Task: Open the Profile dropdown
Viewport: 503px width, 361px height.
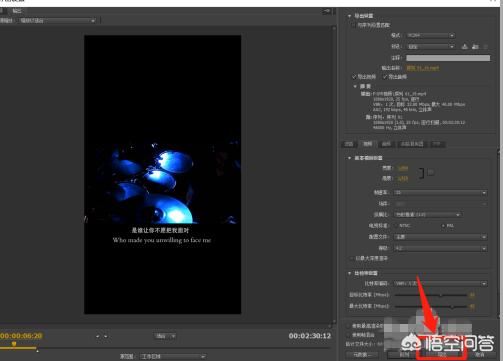Action: (440, 237)
